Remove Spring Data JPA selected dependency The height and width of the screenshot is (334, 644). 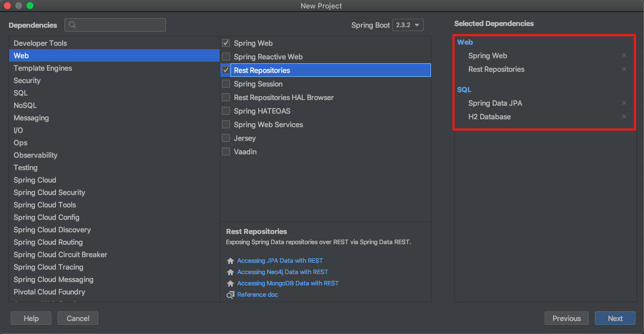point(624,103)
